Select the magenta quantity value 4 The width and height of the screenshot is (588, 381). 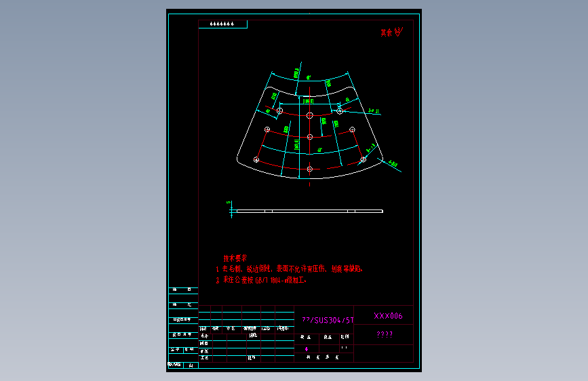click(307, 349)
